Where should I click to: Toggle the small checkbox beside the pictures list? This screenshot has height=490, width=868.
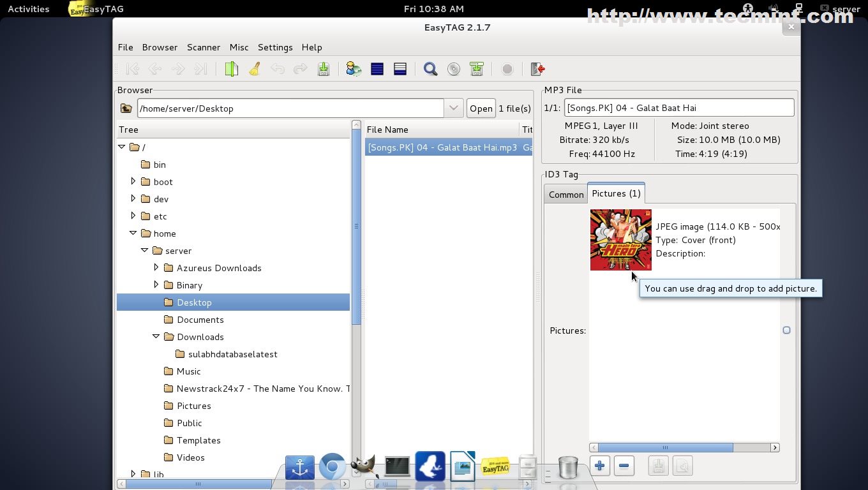click(x=786, y=330)
